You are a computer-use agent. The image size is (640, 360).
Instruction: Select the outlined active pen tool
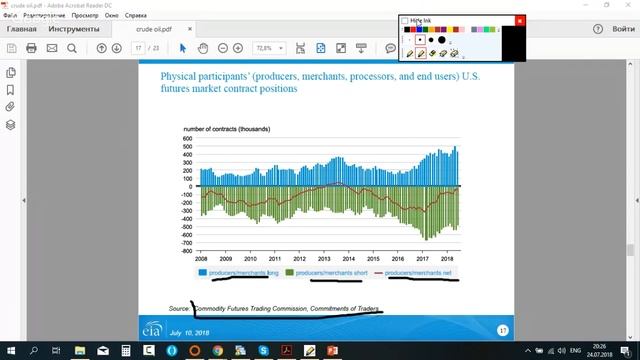coord(421,53)
